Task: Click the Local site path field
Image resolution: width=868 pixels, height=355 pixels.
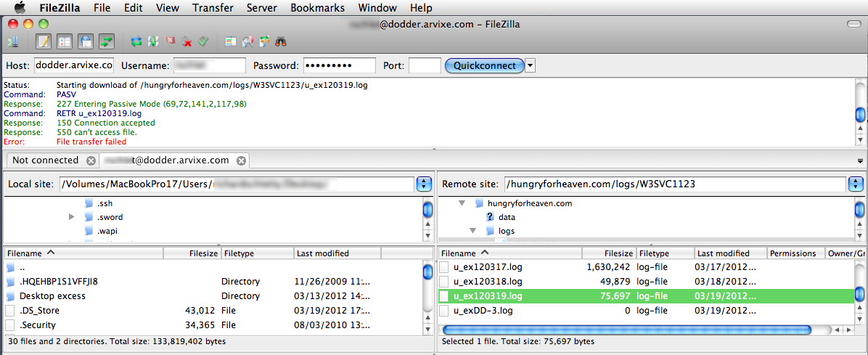Action: coord(237,184)
